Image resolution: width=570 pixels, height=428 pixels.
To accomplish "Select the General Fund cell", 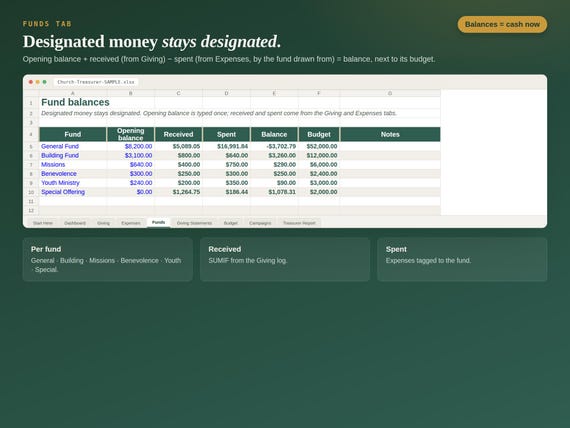I will click(x=73, y=146).
